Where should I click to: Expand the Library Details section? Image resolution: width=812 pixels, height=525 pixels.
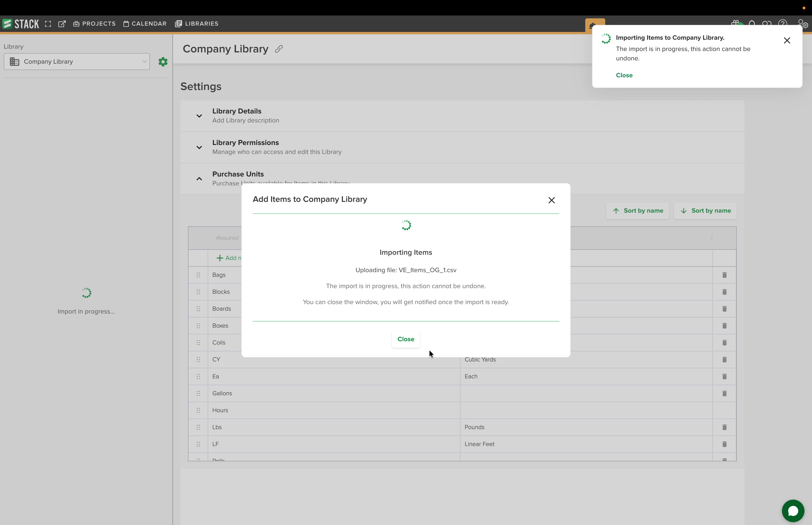(x=199, y=116)
